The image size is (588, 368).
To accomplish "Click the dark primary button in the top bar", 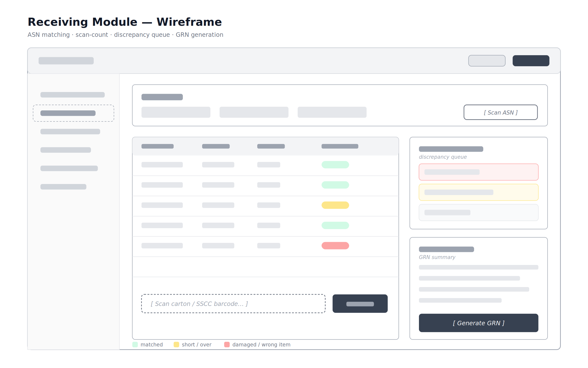I will [x=531, y=61].
